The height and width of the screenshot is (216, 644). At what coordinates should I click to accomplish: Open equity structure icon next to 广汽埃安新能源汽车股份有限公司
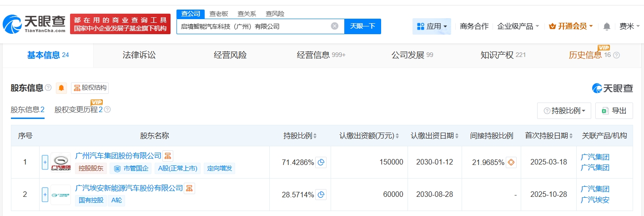tap(189, 188)
